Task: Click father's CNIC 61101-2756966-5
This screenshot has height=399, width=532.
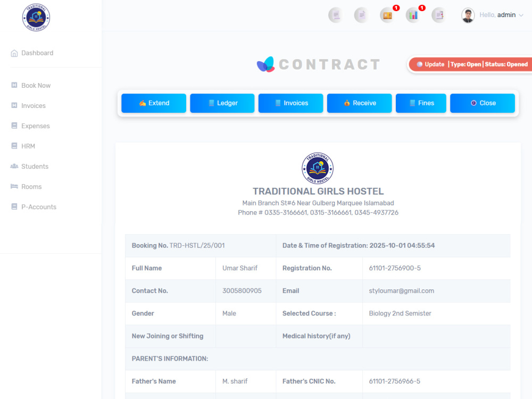Action: 395,381
